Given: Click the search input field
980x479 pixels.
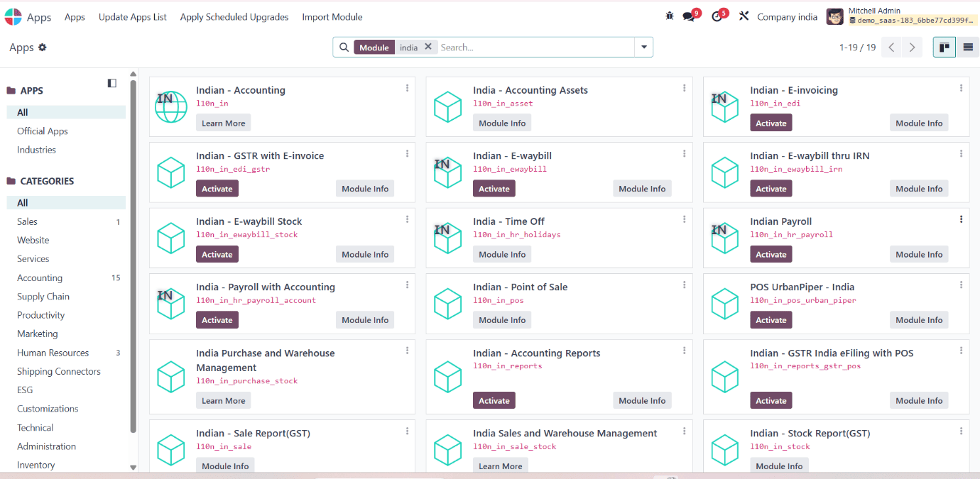Looking at the screenshot, I should 535,48.
